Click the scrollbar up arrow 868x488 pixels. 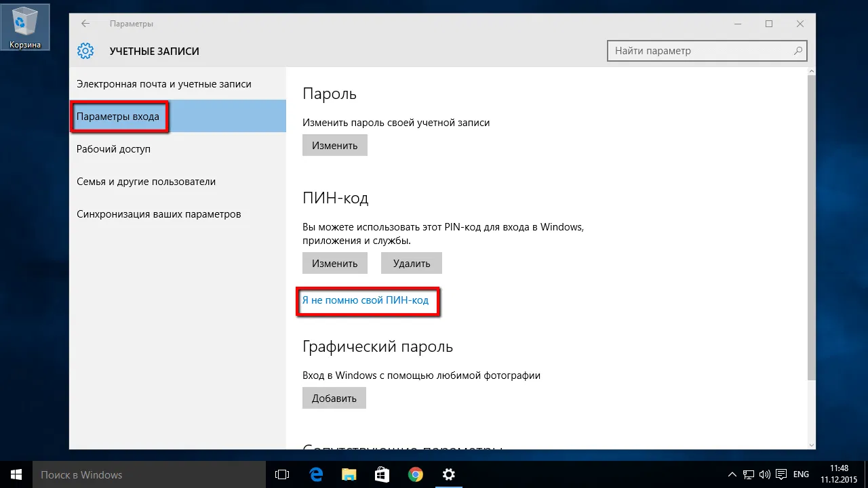(812, 72)
